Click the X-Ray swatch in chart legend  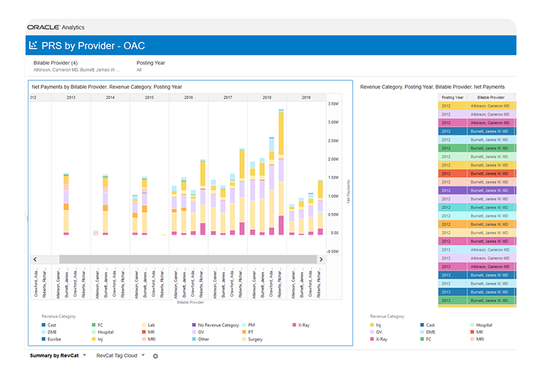(293, 325)
